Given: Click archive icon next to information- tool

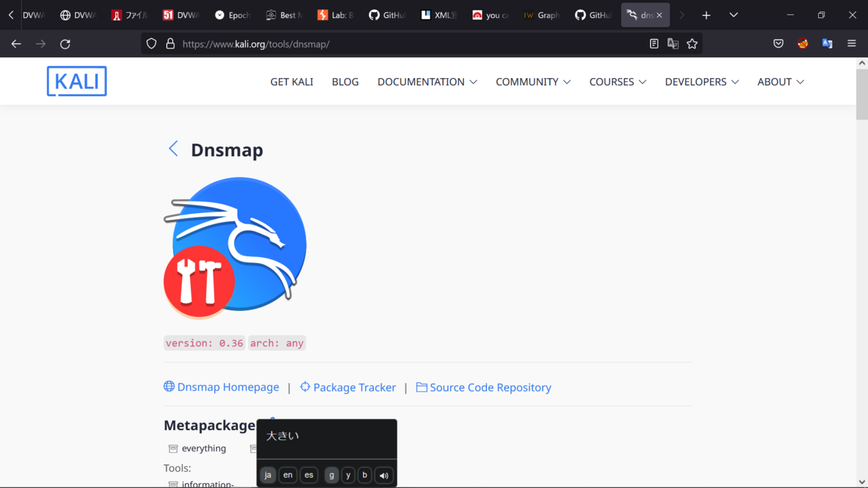Looking at the screenshot, I should (173, 484).
